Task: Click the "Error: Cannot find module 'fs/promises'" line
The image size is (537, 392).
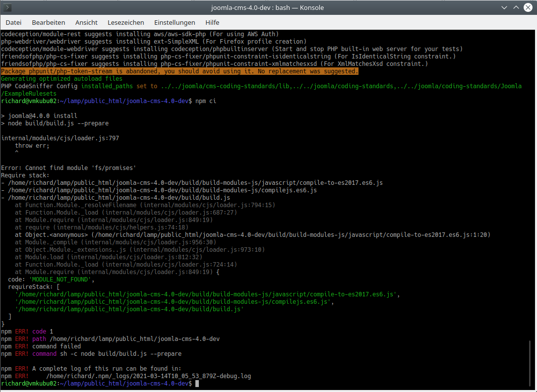Action: point(68,168)
